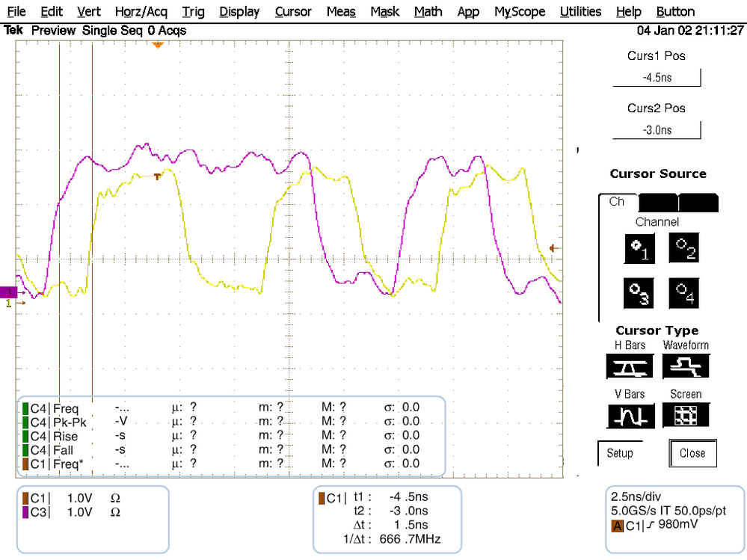Open the Math menu
747x560 pixels.
(428, 12)
